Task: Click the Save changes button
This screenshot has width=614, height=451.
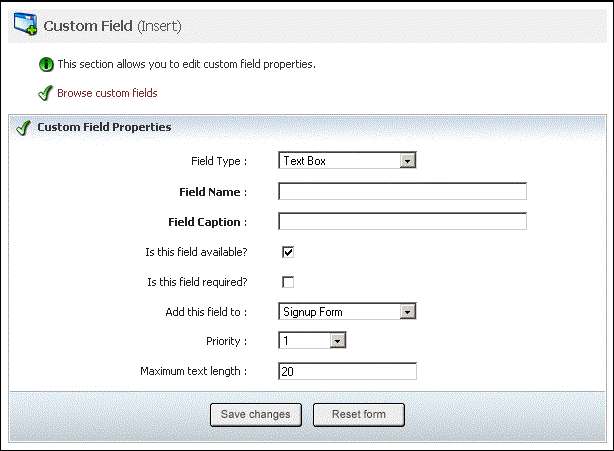Action: pos(256,415)
